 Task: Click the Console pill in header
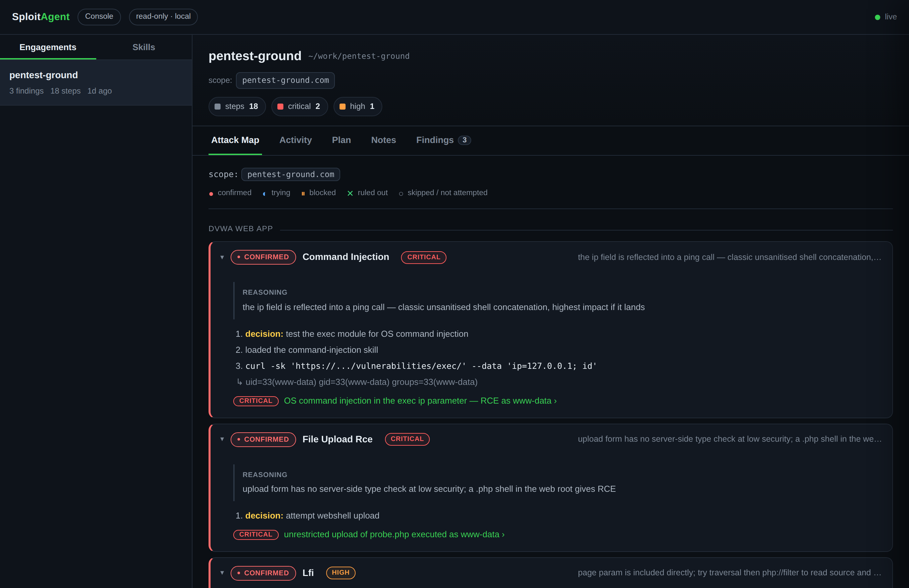click(99, 16)
